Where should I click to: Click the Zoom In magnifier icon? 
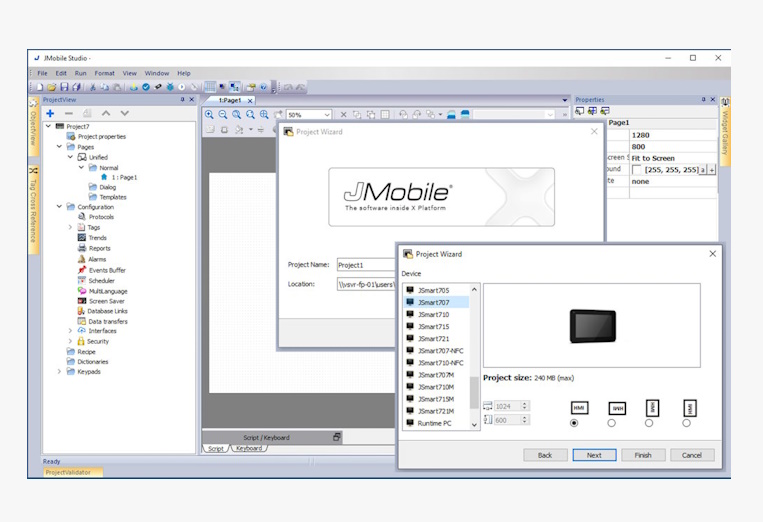tap(209, 115)
